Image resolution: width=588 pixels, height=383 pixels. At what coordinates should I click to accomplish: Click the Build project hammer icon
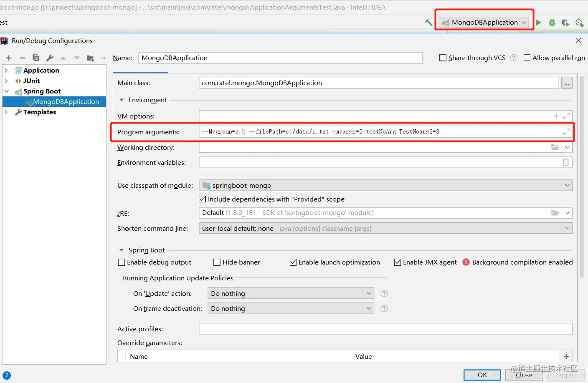pos(428,23)
